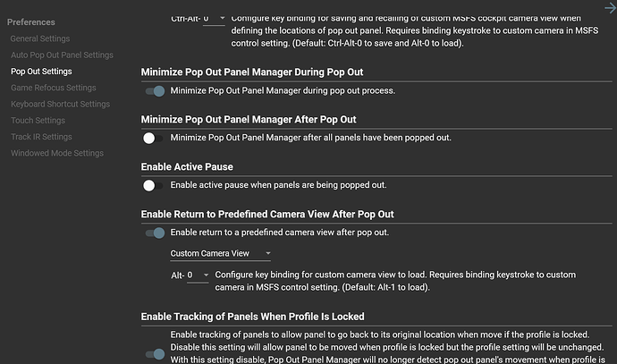Switch to Touch Settings
The width and height of the screenshot is (617, 364).
(38, 120)
